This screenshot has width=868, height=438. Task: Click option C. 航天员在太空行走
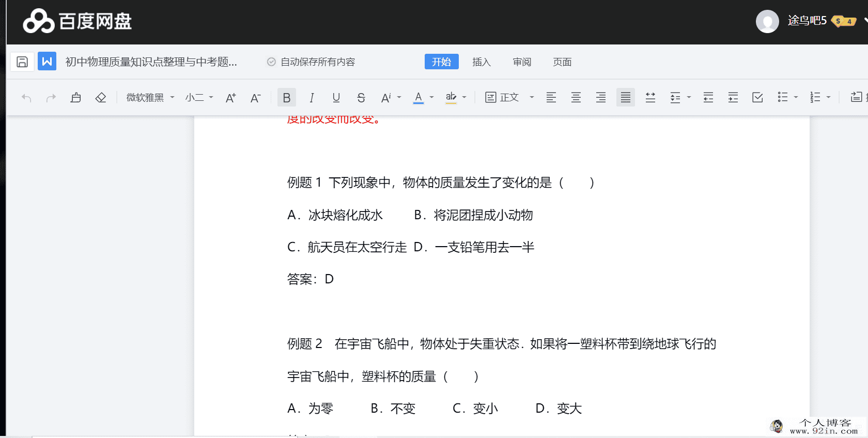pyautogui.click(x=347, y=247)
